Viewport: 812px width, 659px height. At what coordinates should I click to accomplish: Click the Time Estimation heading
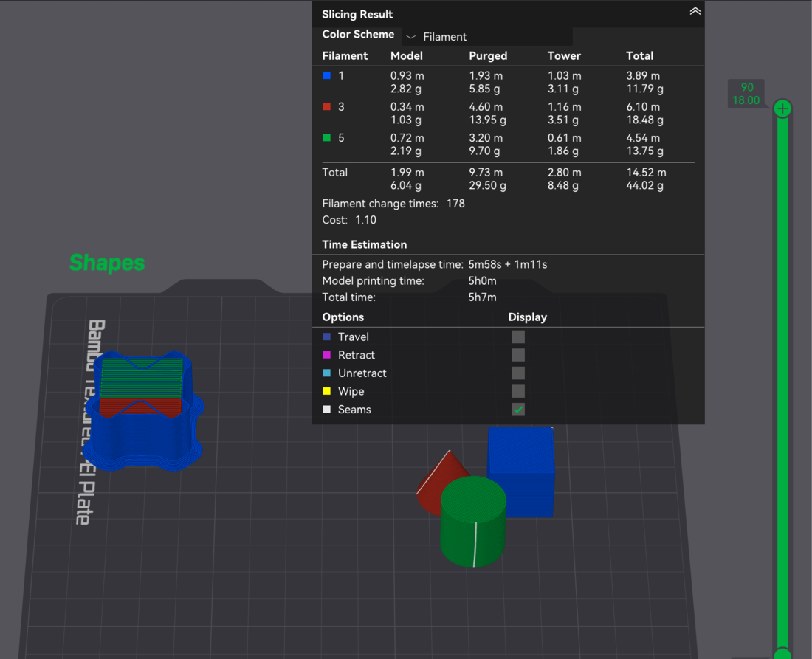365,244
